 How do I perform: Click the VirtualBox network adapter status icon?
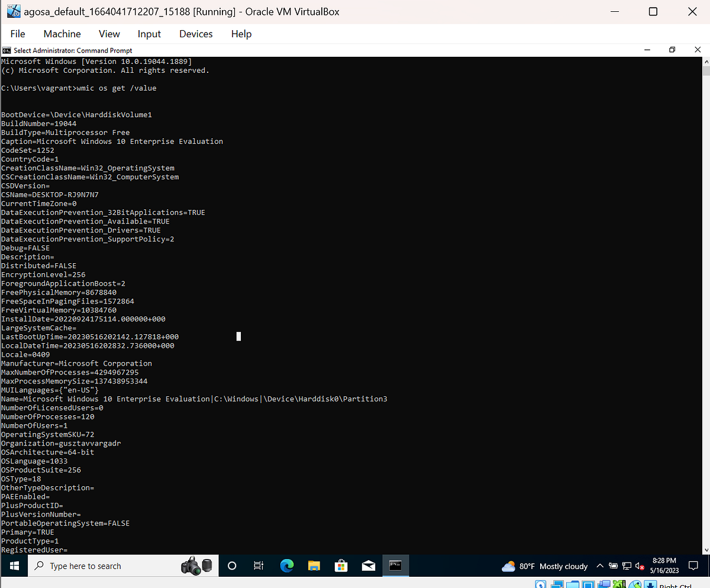(x=559, y=584)
